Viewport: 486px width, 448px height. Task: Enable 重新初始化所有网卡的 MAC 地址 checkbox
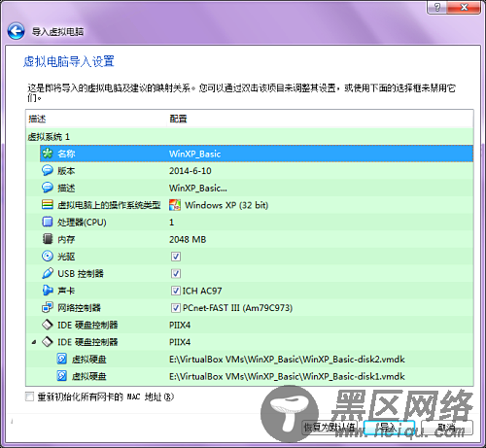29,396
